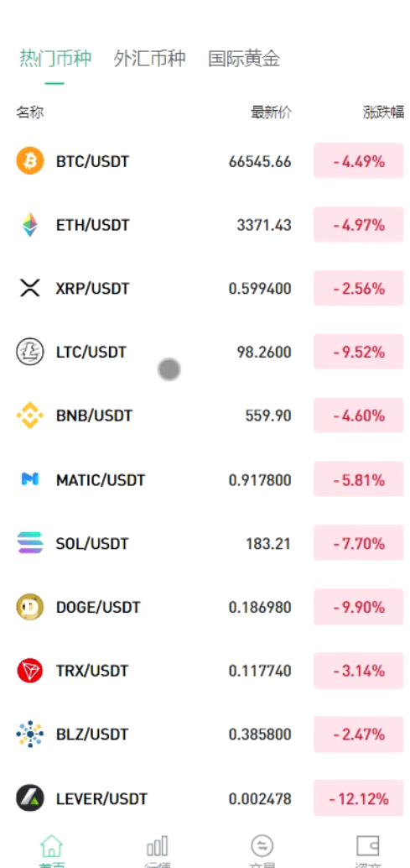Switch to the 国际黄金 tab

[244, 58]
